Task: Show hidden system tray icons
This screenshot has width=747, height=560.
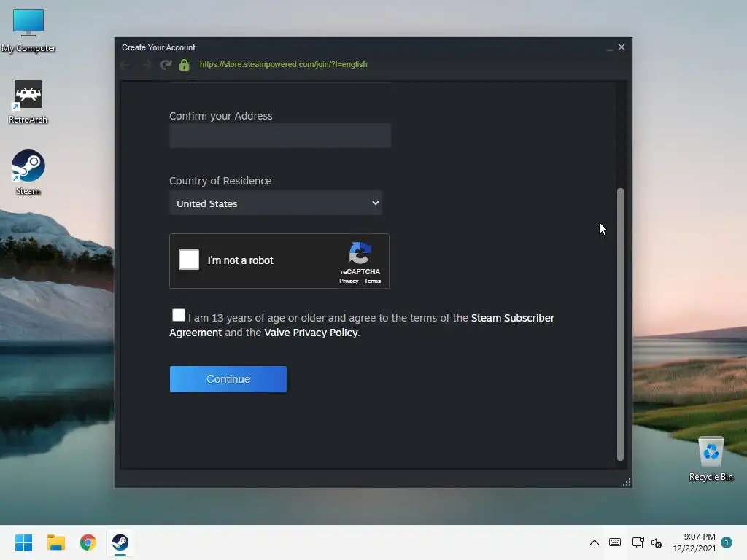Action: 595,542
